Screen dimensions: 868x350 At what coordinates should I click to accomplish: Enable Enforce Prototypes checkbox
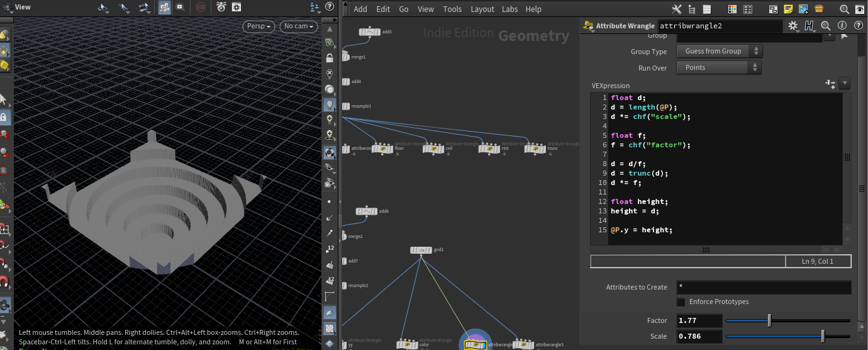681,302
